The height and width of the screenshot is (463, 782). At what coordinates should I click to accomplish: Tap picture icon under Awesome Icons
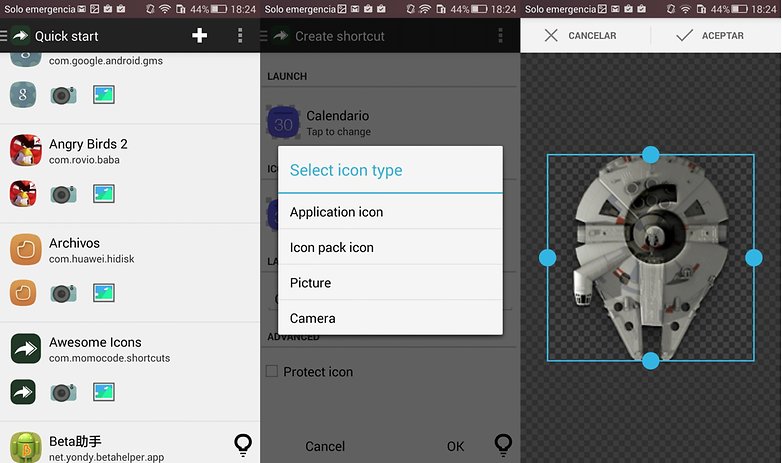[104, 392]
